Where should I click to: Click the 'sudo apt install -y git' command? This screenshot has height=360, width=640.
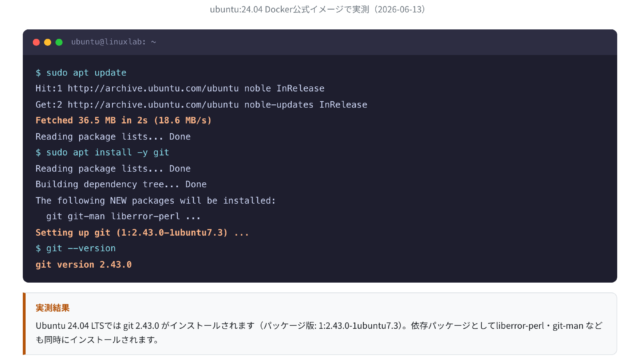(102, 152)
